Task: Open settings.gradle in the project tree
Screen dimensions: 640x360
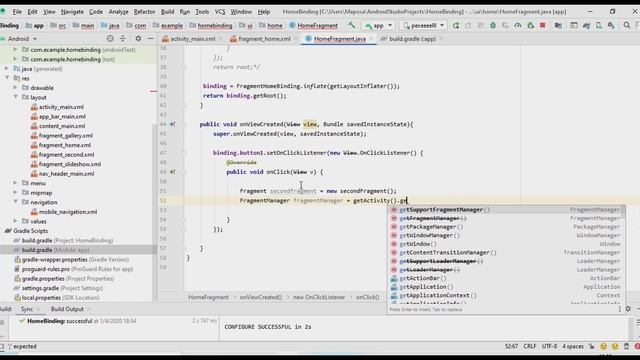Action: pyautogui.click(x=62, y=288)
